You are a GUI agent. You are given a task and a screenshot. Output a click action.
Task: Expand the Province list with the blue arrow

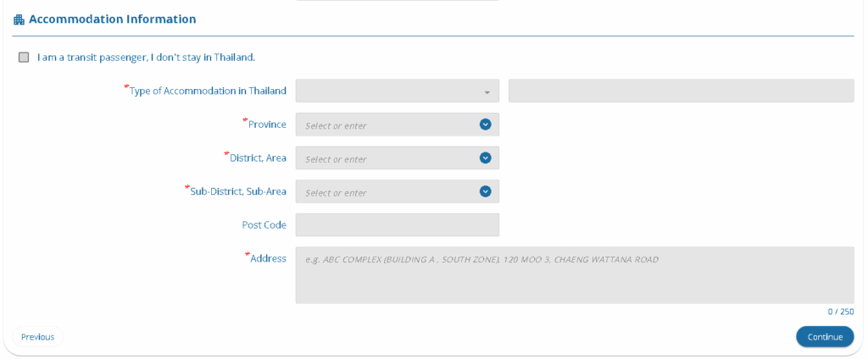point(485,124)
